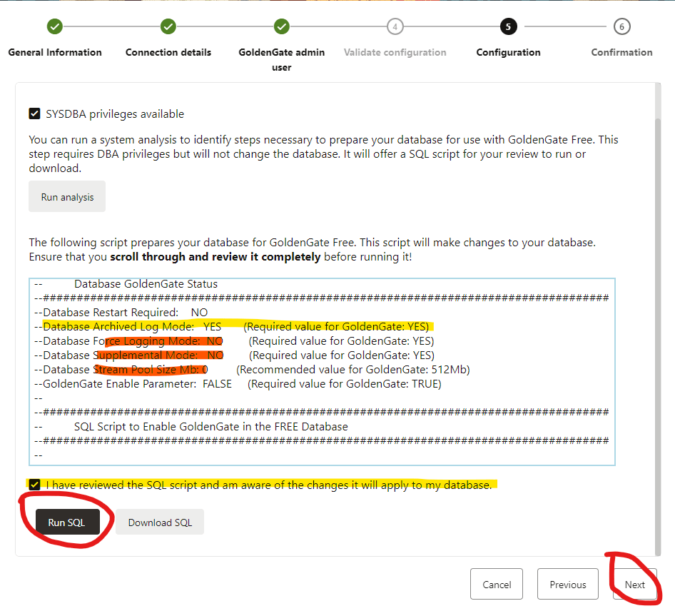Open the 'Confirmation' step label
The image size is (675, 616).
coord(621,52)
